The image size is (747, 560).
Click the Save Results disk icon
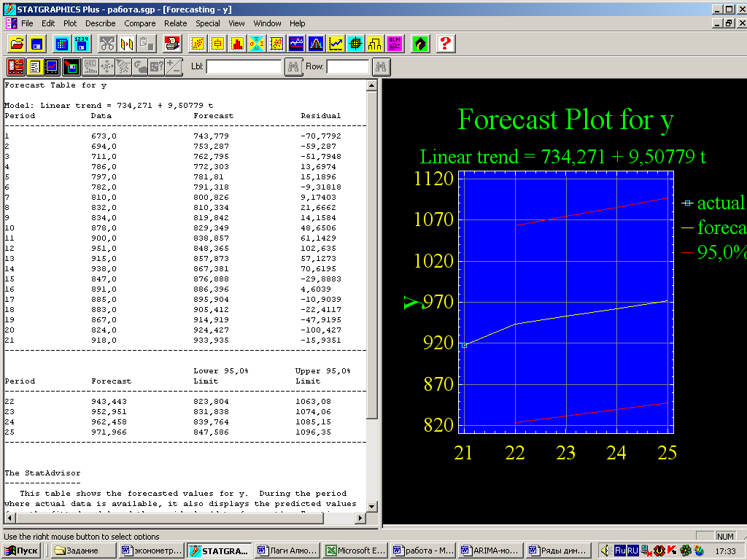point(71,66)
